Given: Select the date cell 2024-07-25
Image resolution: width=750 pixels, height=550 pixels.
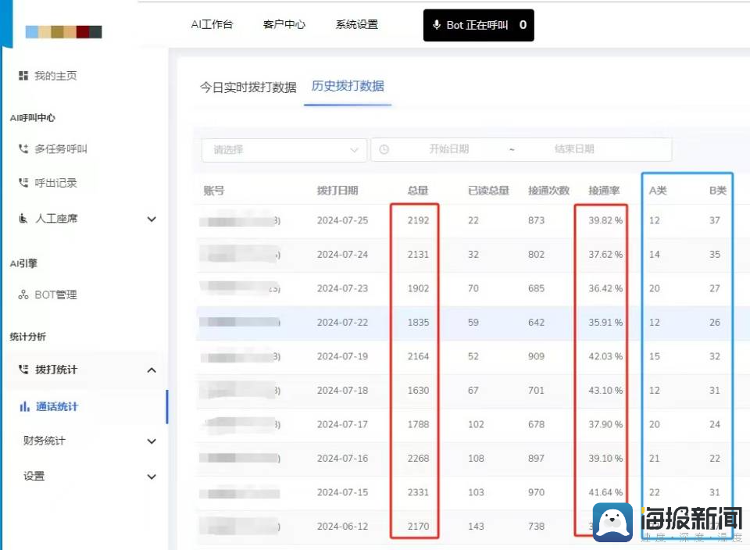Looking at the screenshot, I should [x=342, y=220].
